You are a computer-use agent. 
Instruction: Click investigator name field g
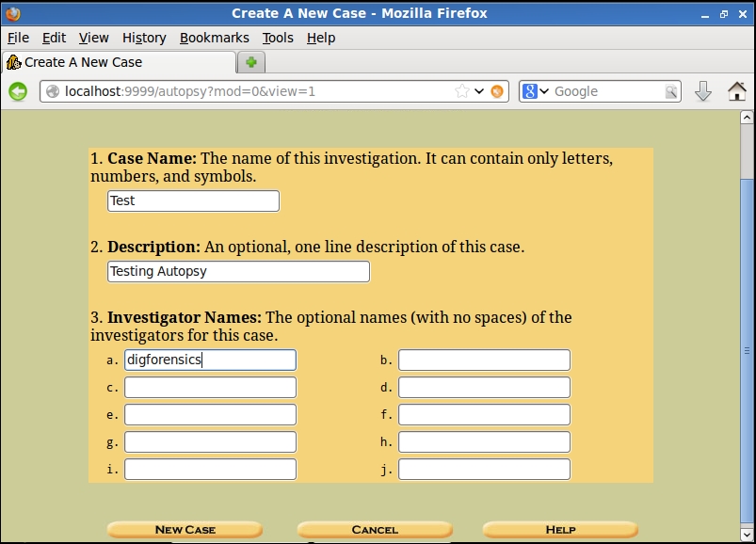tap(210, 441)
